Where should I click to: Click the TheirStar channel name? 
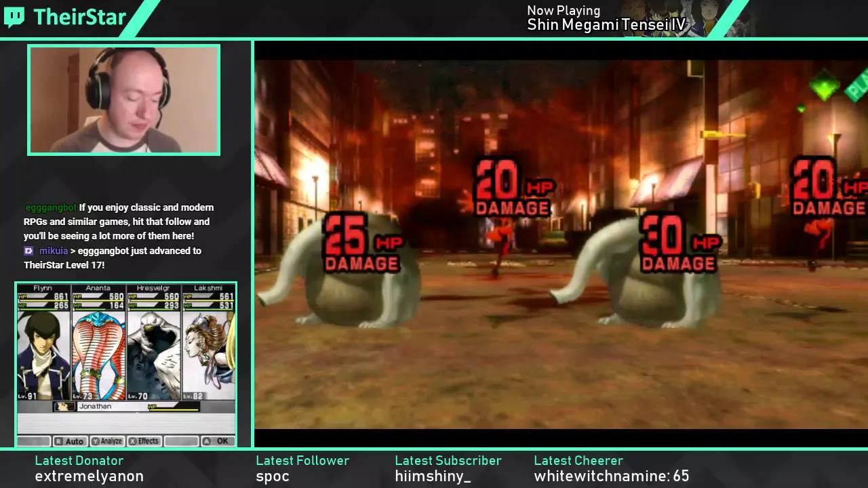point(79,17)
